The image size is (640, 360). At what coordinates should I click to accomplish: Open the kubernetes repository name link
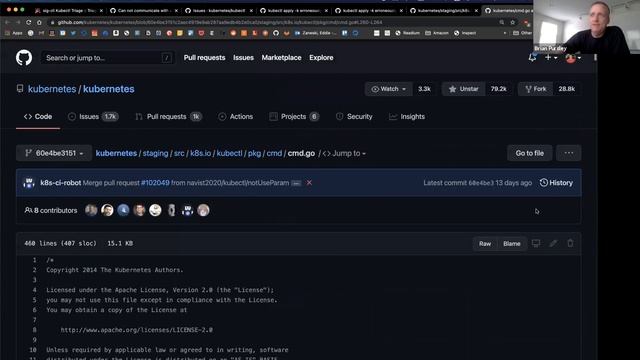coord(109,89)
